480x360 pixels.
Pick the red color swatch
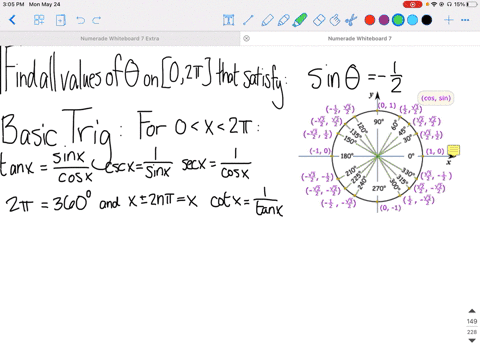[x=370, y=20]
